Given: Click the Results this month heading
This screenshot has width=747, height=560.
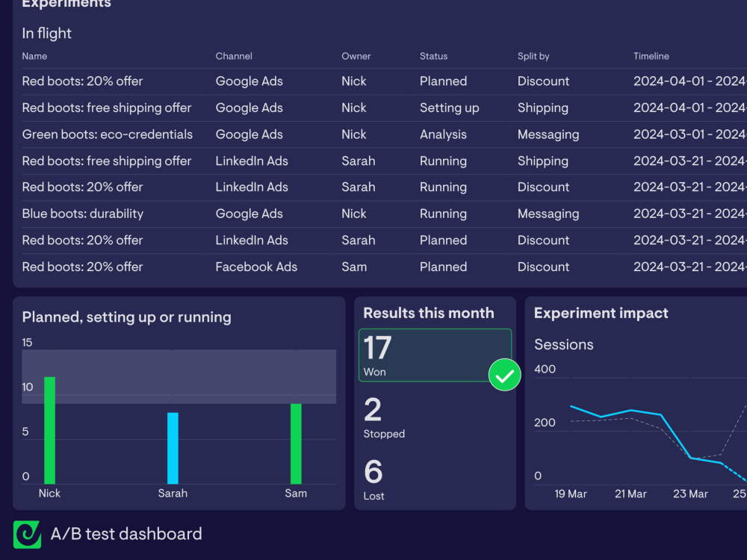Looking at the screenshot, I should coord(429,313).
